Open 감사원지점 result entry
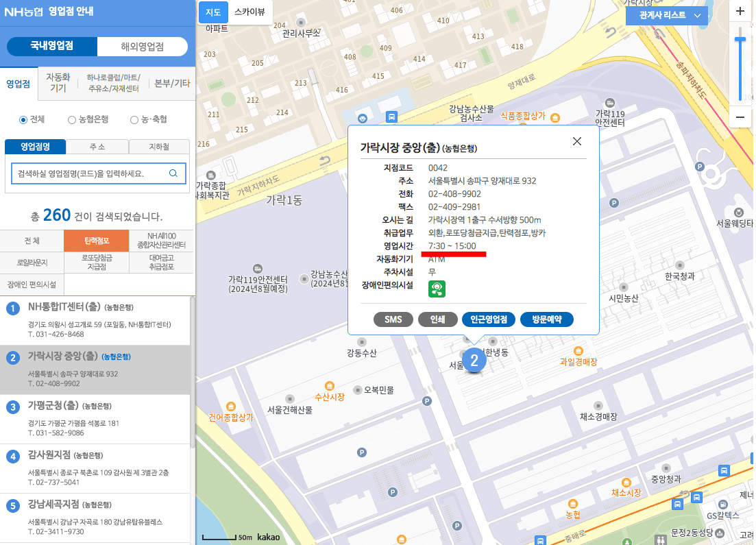 (95, 468)
